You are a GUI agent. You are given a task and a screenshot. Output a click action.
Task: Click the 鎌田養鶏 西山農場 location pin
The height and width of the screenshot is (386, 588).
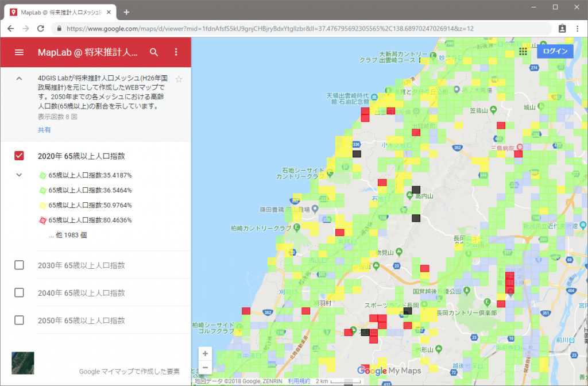[x=315, y=208]
